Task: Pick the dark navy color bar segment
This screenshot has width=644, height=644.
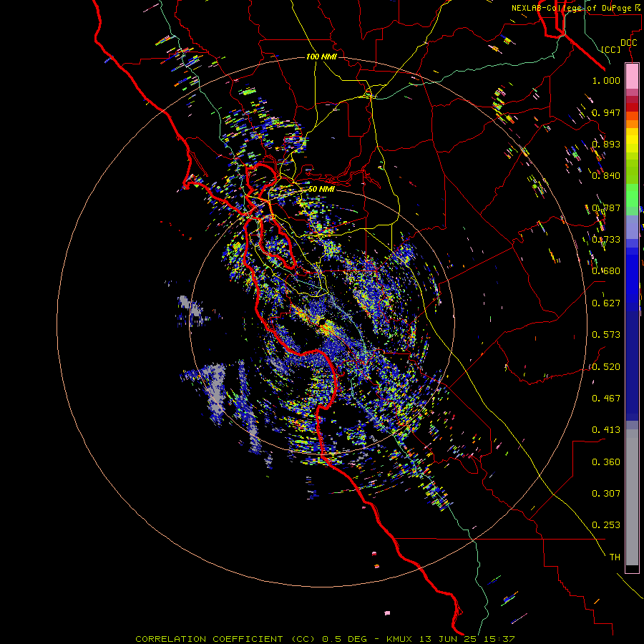Action: (632, 361)
